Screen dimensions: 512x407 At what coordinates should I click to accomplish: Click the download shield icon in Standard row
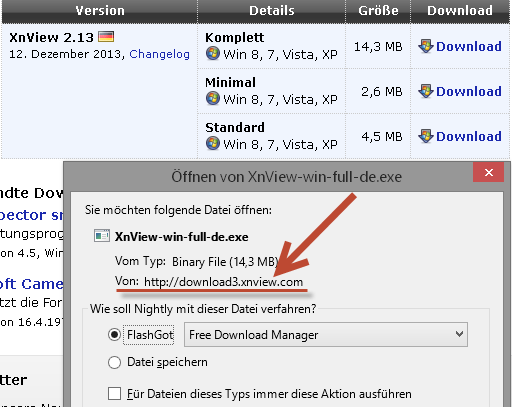[426, 136]
